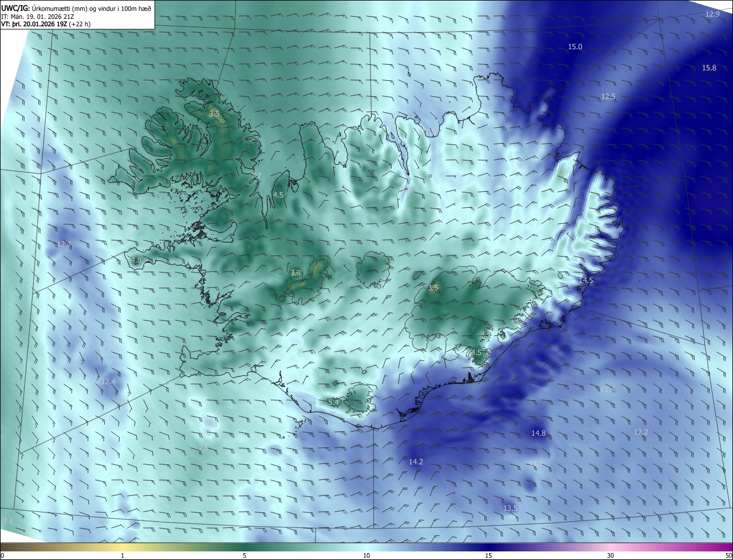Select the 50 tick at the legend end
Viewport: 733px width, 560px height.
pos(728,556)
